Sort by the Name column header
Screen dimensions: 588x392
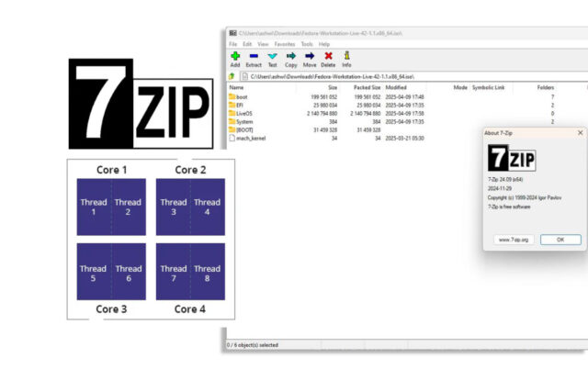click(x=236, y=87)
